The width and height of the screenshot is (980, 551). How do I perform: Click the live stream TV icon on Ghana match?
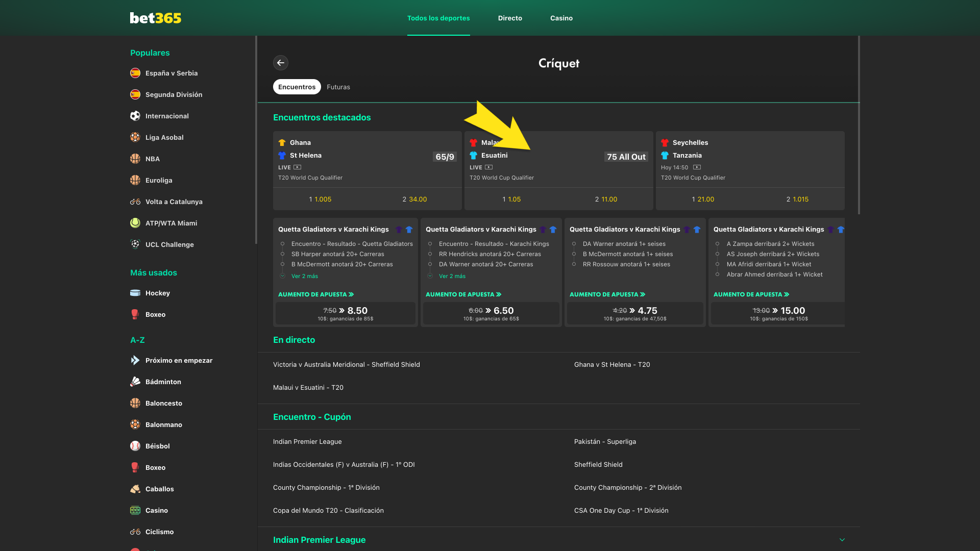click(298, 167)
